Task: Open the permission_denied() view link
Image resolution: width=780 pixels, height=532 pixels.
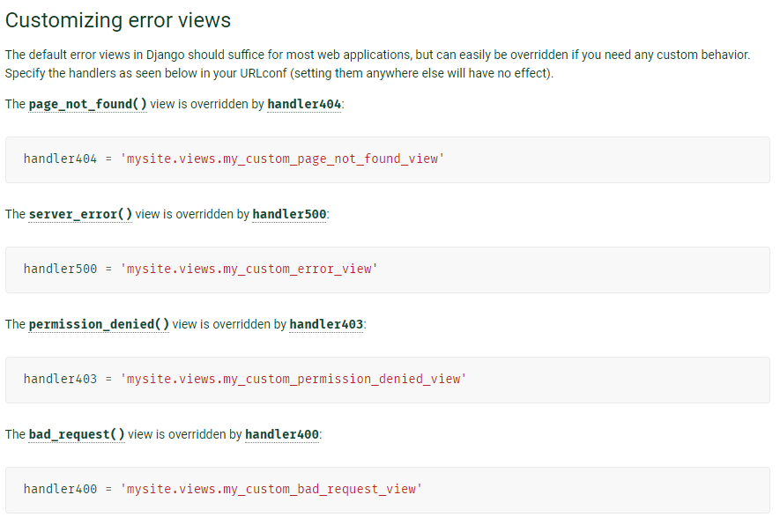Action: [99, 324]
